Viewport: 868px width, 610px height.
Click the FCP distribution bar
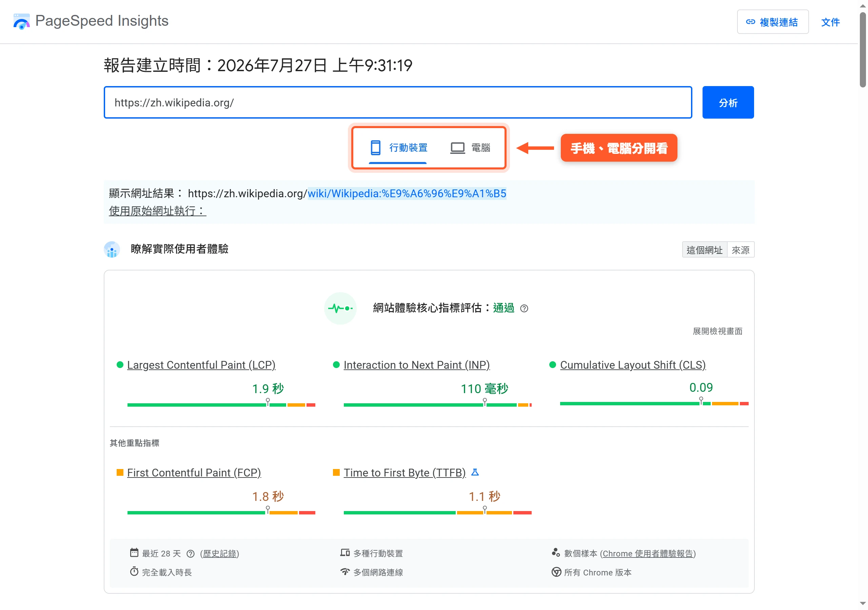pos(221,512)
